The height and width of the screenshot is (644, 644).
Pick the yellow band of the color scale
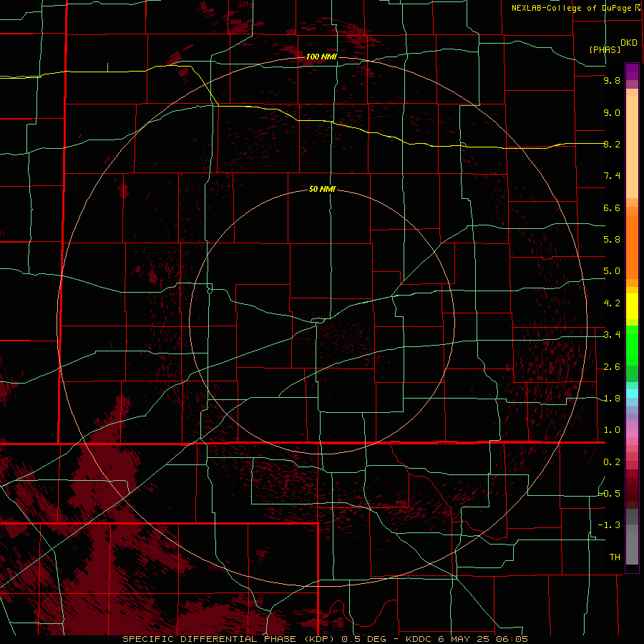point(632,306)
